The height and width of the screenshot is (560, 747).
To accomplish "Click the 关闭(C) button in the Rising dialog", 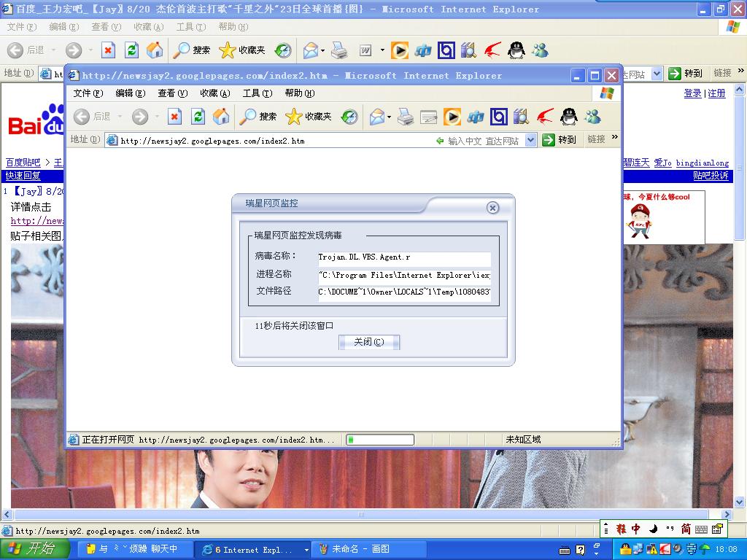I will coord(369,342).
